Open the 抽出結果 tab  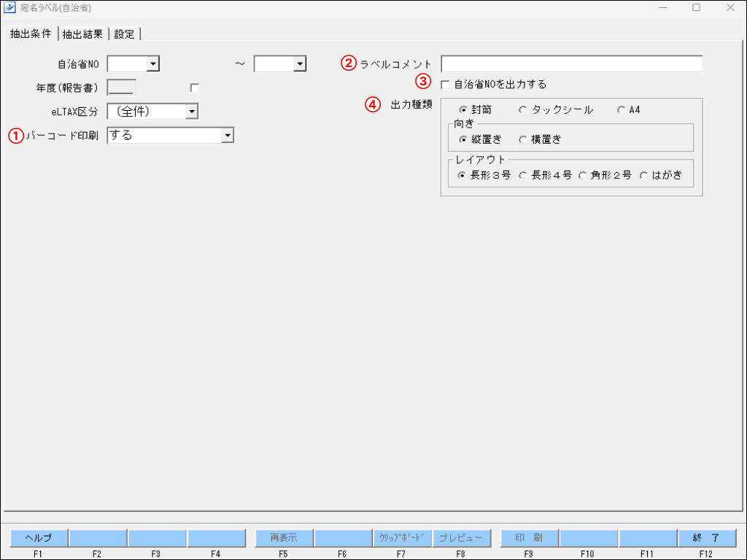click(83, 34)
